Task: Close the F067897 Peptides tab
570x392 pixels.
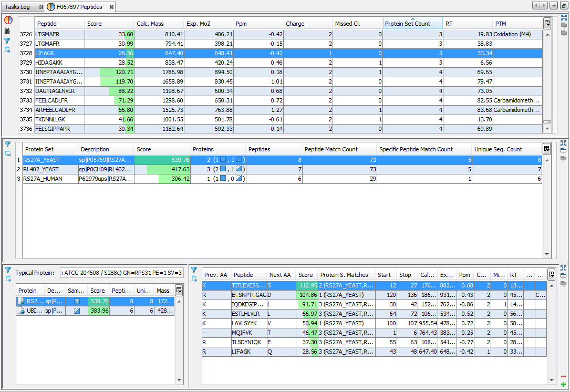Action: point(111,7)
